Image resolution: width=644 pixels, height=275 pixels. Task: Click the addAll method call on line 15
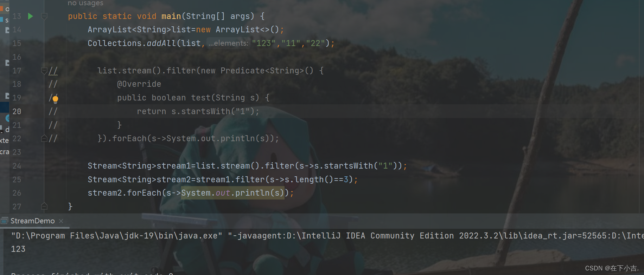[x=161, y=43]
